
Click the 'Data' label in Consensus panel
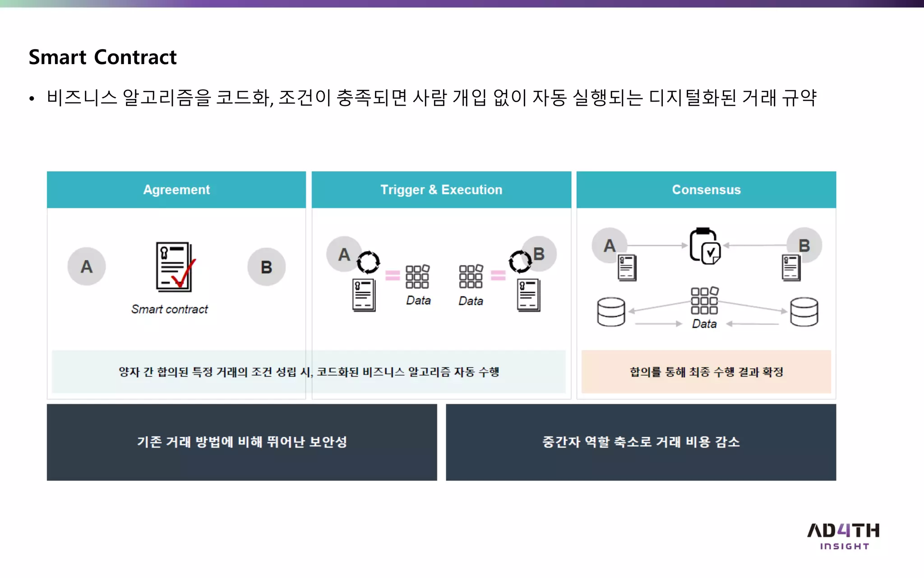pos(704,324)
